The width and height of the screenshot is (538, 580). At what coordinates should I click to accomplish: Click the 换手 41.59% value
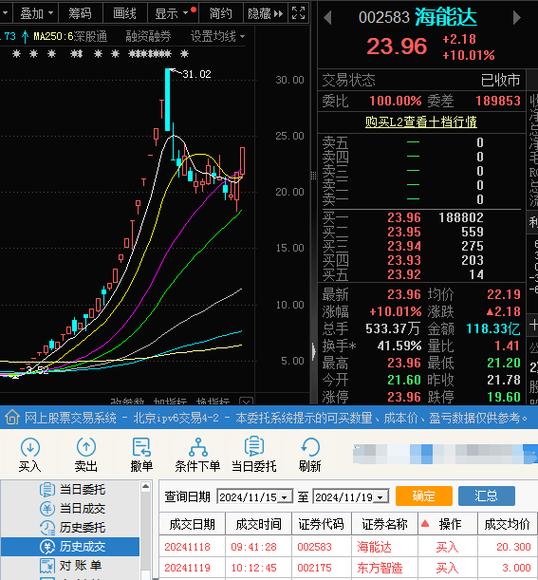pyautogui.click(x=399, y=346)
